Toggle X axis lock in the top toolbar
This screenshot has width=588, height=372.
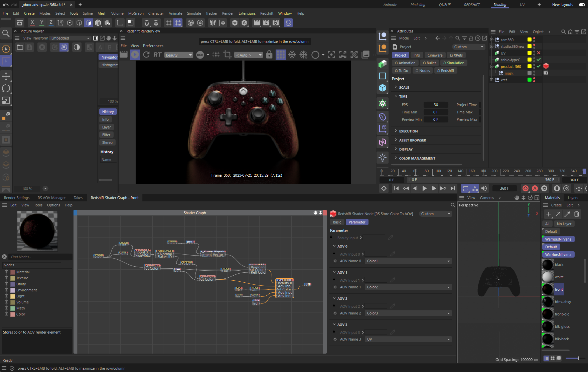32,23
